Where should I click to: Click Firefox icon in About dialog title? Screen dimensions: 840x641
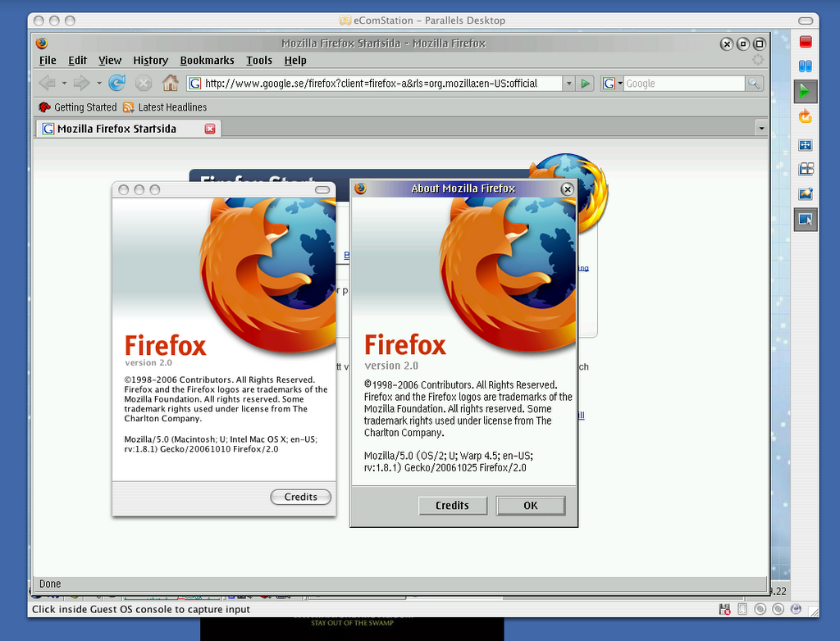point(361,188)
